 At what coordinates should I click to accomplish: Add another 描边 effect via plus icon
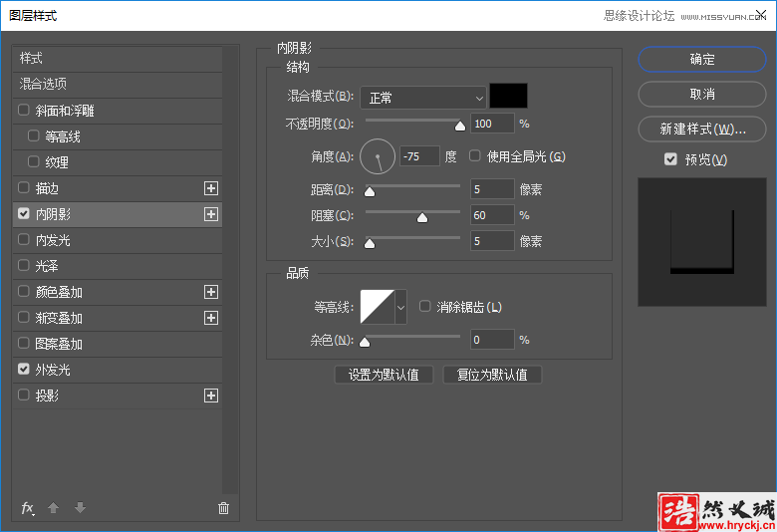click(211, 188)
